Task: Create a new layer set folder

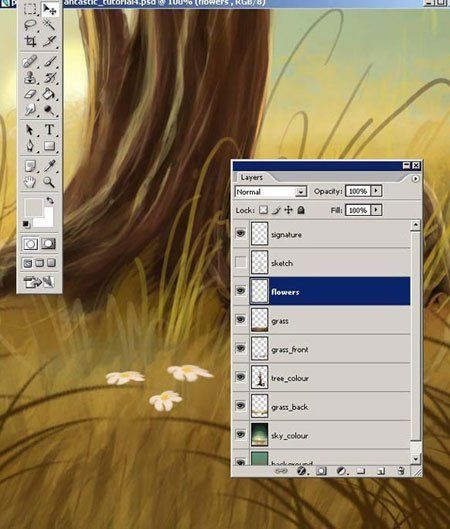Action: (361, 471)
